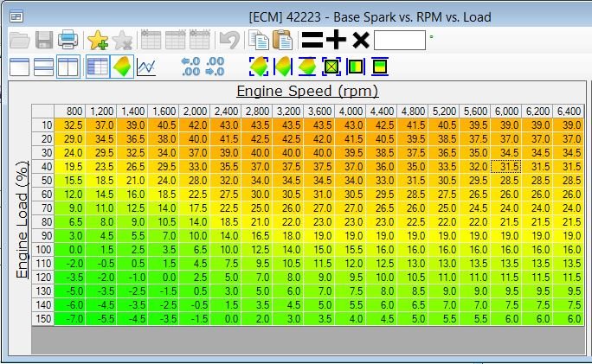The height and width of the screenshot is (364, 592).
Task: Click the second grayed table compare icon
Action: (x=175, y=40)
